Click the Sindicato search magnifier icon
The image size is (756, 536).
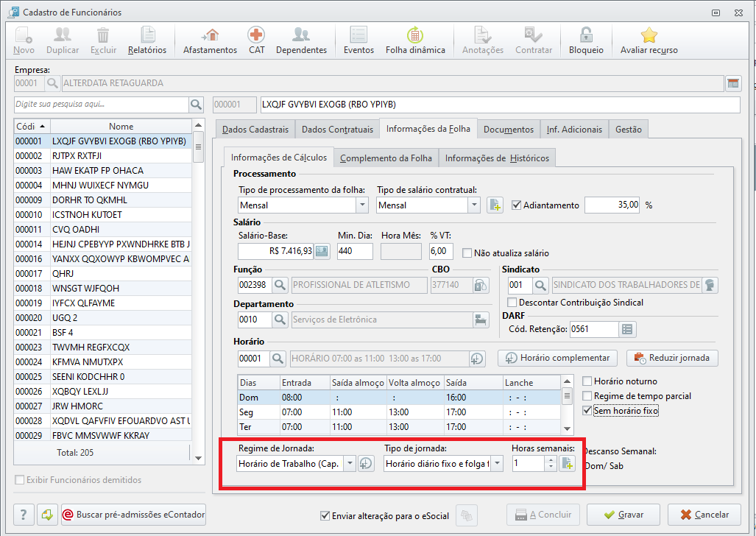(540, 285)
